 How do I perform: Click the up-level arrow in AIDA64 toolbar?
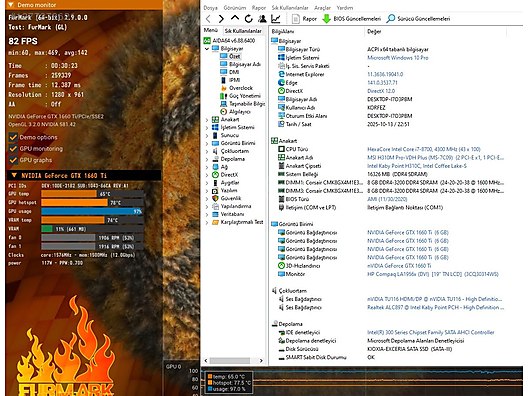pyautogui.click(x=235, y=18)
